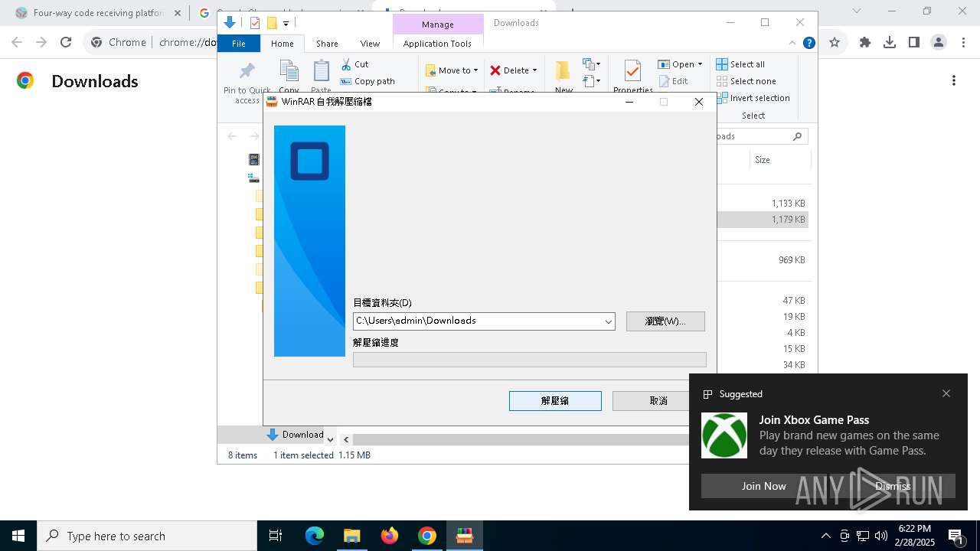Click the Explorer back arrow
980x551 pixels.
[232, 136]
